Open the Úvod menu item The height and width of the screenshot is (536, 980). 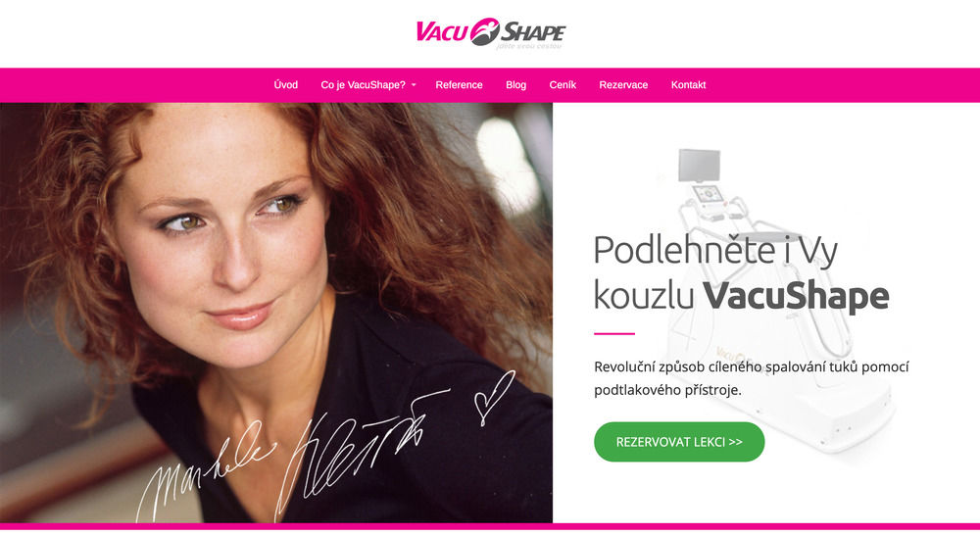tap(285, 85)
